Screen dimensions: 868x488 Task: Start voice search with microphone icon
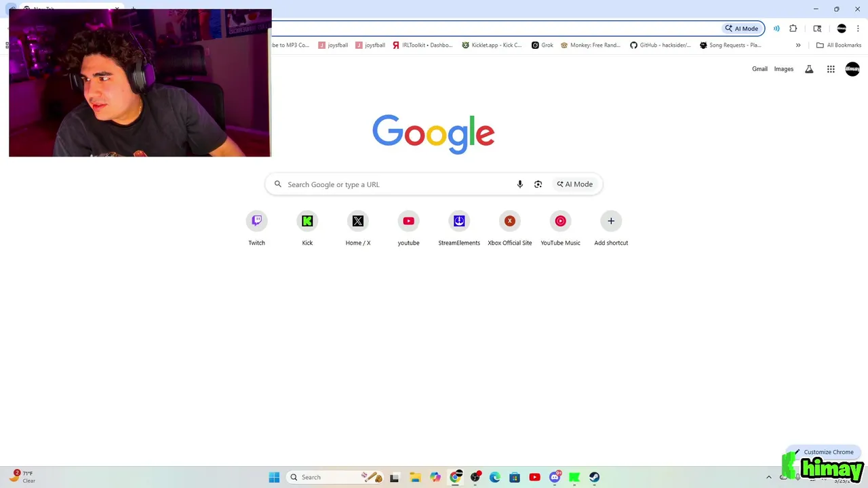(520, 184)
